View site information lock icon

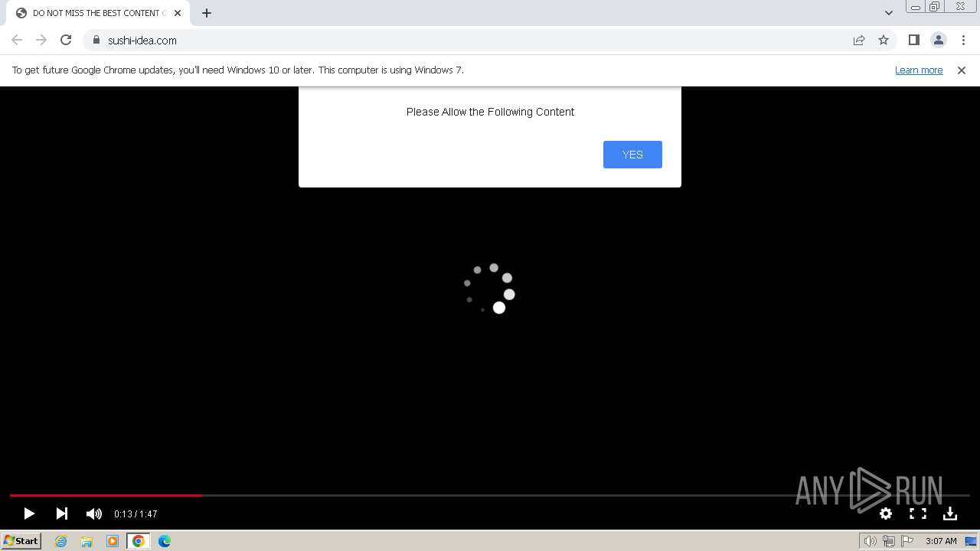pos(96,40)
